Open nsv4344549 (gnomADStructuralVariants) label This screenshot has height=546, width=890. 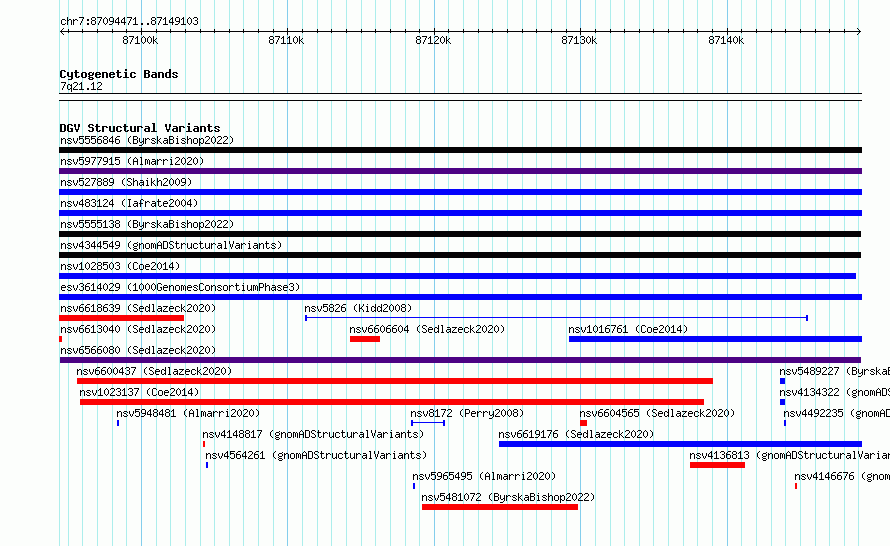171,245
